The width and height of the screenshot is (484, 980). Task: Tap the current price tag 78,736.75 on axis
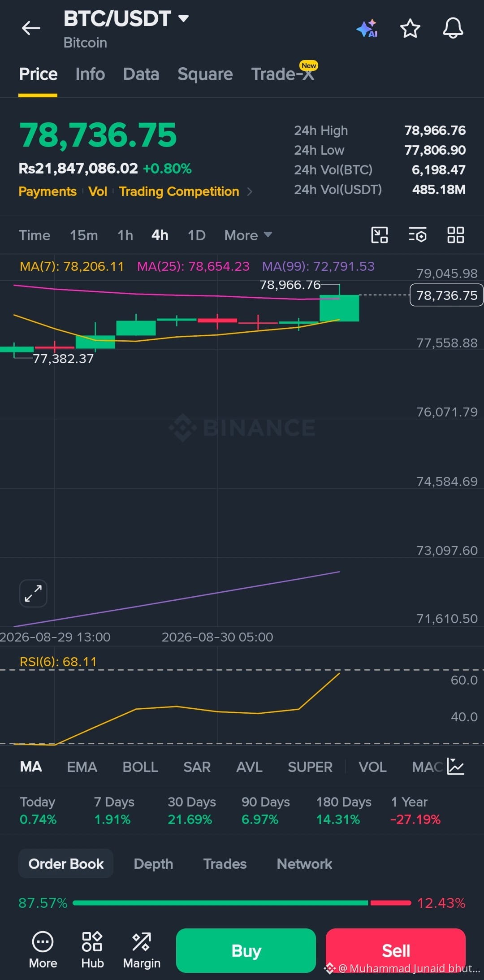click(446, 295)
